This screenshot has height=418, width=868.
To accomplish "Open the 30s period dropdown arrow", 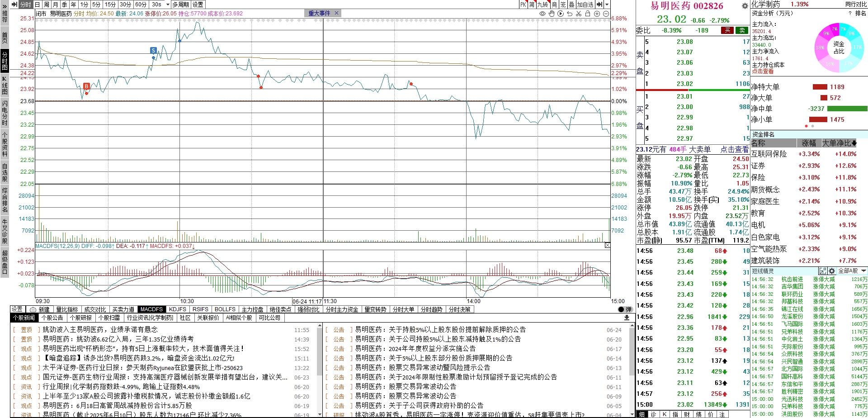I will coord(168,5).
